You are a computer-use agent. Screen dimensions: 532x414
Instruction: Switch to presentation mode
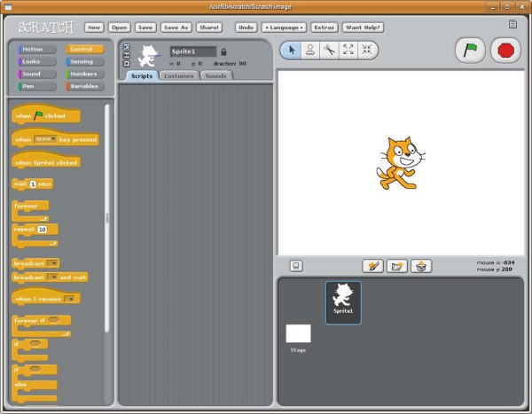[x=296, y=266]
